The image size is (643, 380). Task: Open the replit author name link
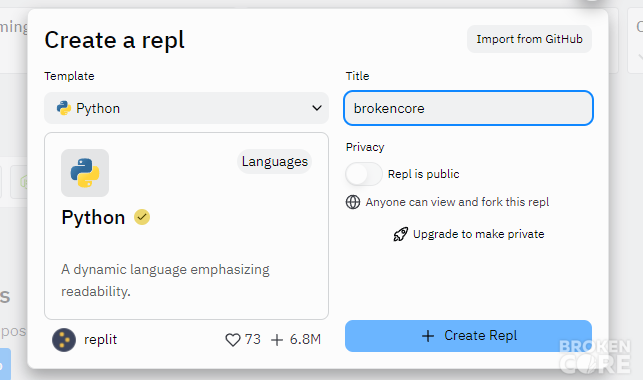coord(100,339)
